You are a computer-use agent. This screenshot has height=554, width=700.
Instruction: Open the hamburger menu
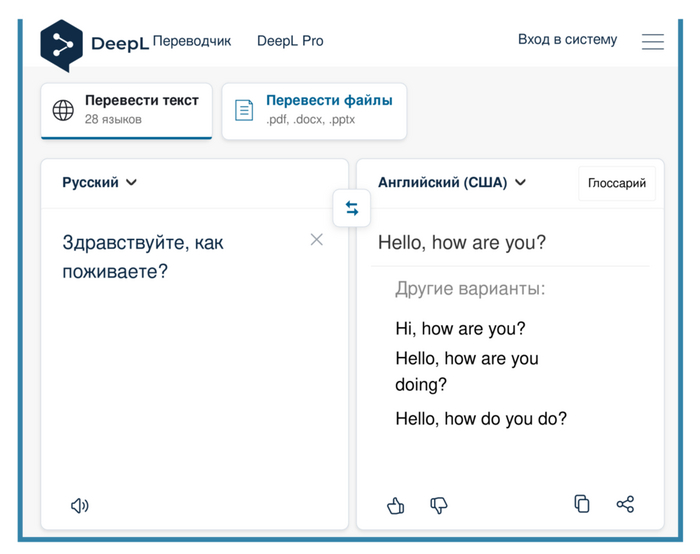(653, 41)
